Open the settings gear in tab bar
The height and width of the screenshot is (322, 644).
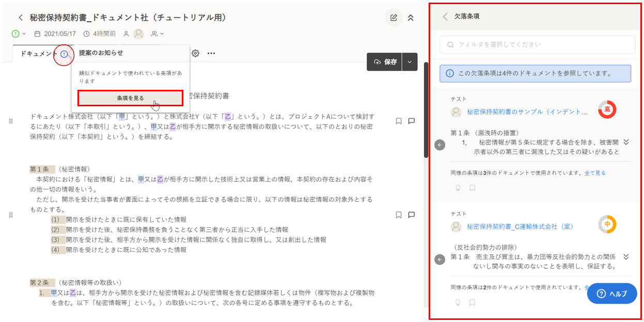pos(196,53)
